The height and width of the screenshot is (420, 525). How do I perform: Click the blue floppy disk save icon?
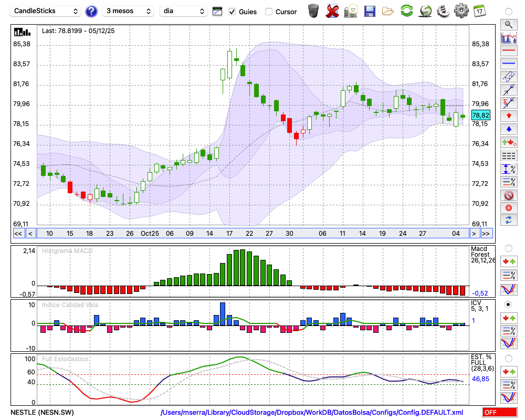click(x=370, y=11)
